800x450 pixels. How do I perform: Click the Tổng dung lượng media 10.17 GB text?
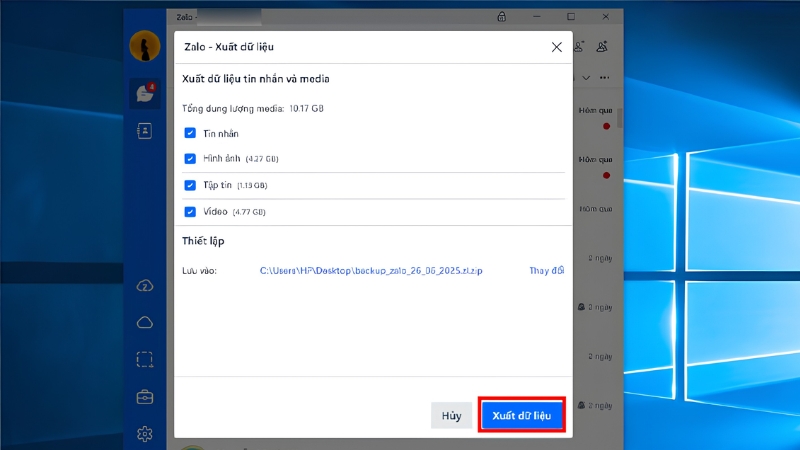coord(253,109)
